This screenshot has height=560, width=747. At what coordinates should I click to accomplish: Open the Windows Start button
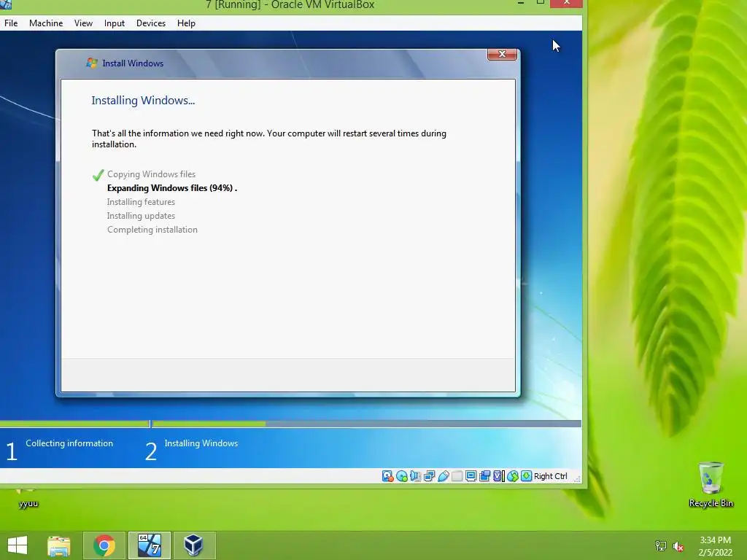tap(18, 545)
